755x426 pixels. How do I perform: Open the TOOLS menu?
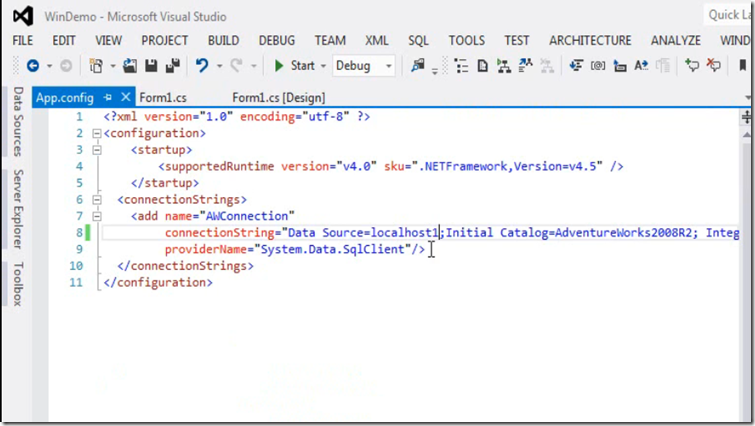[467, 40]
